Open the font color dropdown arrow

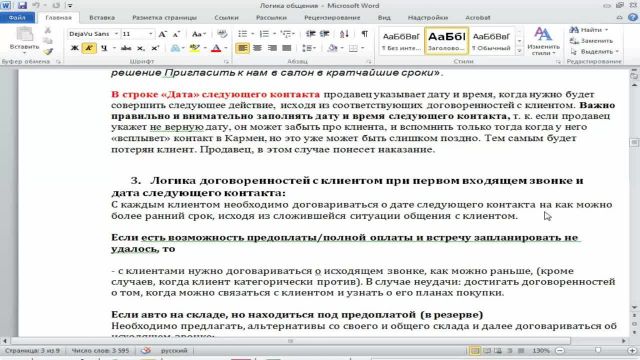coord(226,48)
